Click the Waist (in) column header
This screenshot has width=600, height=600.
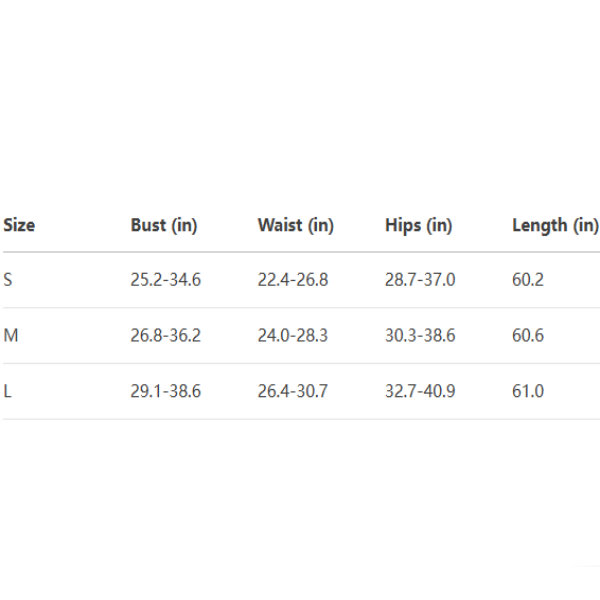point(295,225)
